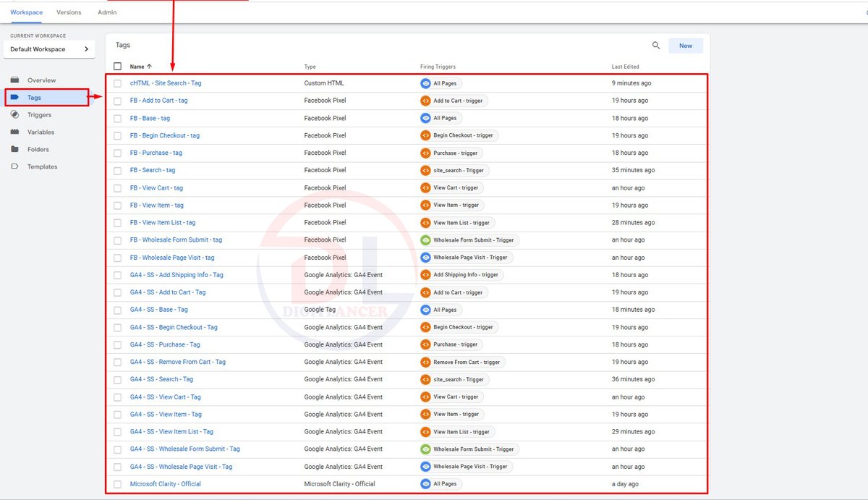Click the 'Custom HTML' type cell
Image resolution: width=868 pixels, height=500 pixels.
[x=324, y=83]
